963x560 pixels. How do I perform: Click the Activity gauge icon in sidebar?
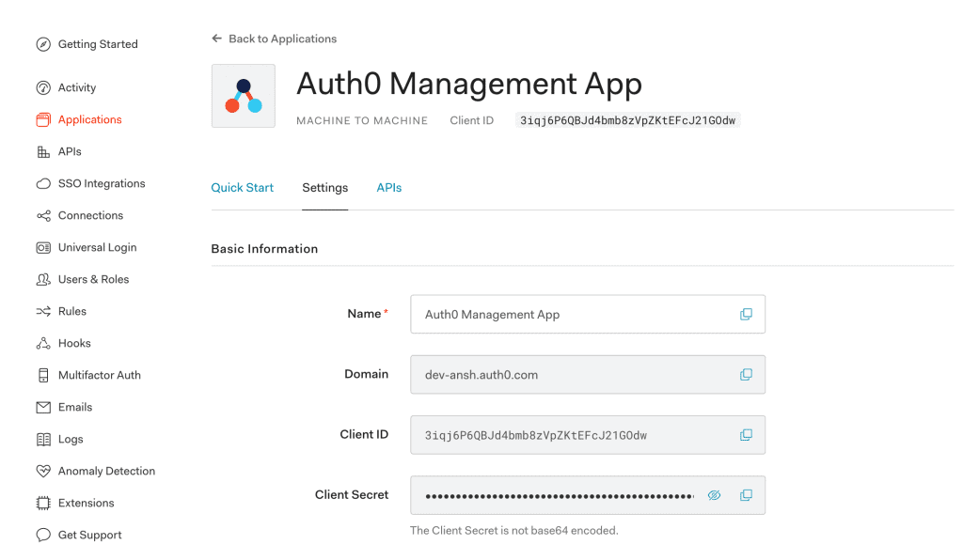(43, 87)
